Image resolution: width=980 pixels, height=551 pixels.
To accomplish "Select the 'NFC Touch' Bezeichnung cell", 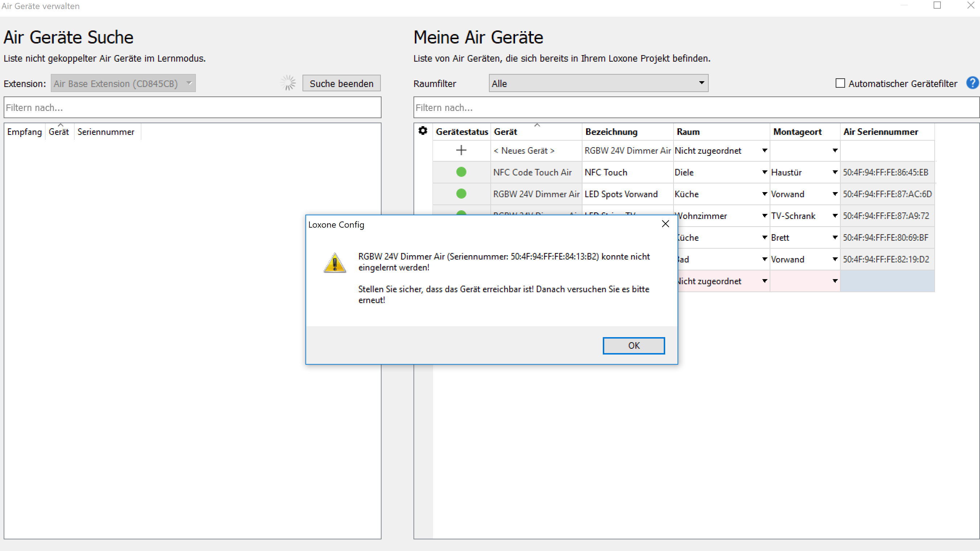I will click(628, 172).
